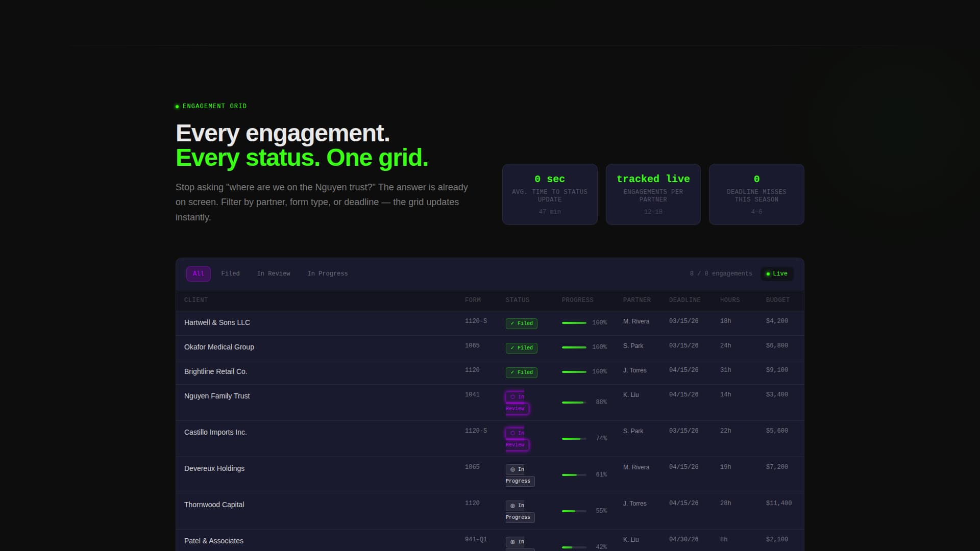Select the Devereux Holdings client name
The height and width of the screenshot is (551, 980).
pyautogui.click(x=214, y=469)
